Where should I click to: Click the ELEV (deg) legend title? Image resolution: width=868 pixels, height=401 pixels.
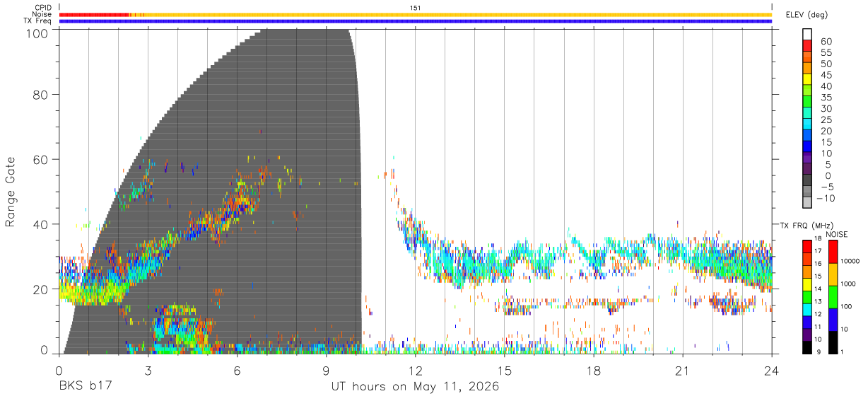(x=807, y=14)
